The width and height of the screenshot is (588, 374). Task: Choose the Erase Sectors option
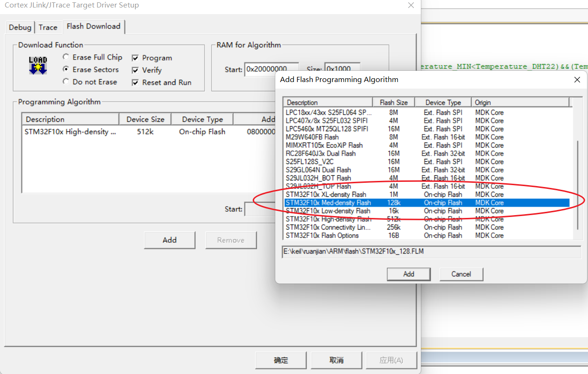tap(66, 69)
